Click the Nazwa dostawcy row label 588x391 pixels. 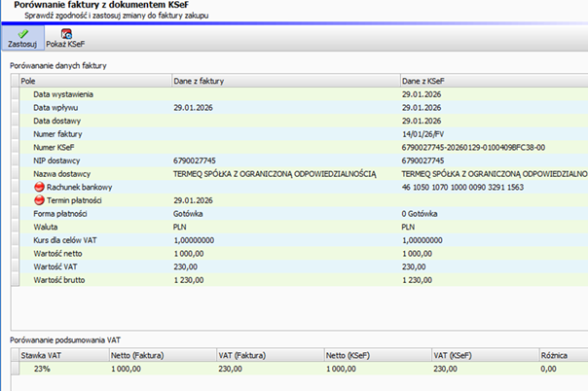60,173
